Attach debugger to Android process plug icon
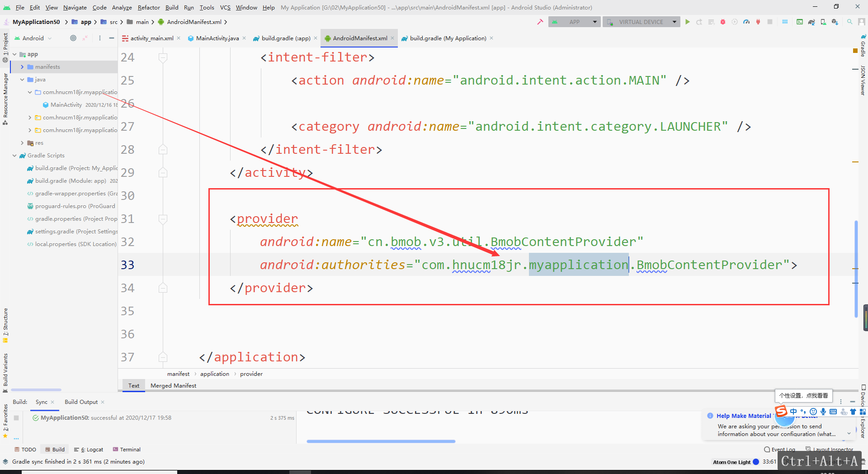868x474 pixels. [x=758, y=22]
